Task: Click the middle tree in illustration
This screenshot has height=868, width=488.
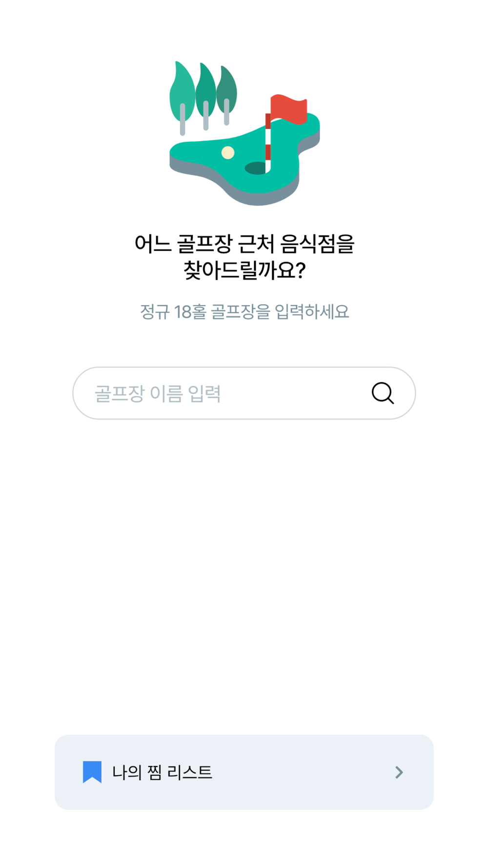Action: point(205,96)
